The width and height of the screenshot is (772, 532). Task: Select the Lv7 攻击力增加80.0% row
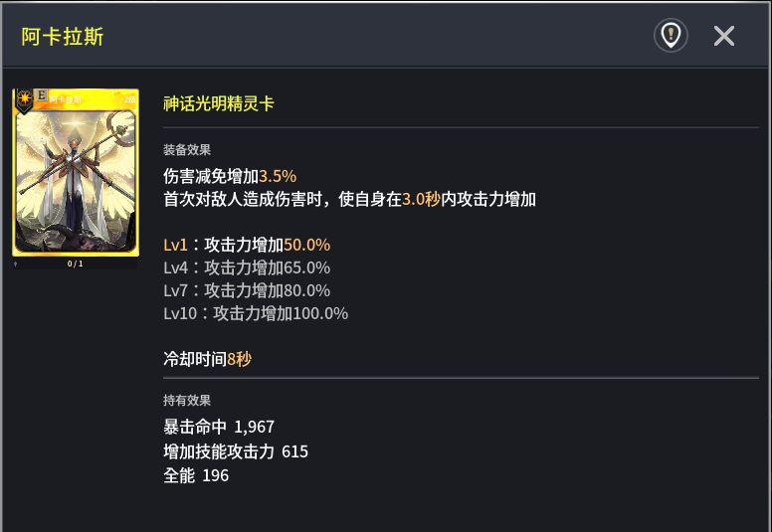pyautogui.click(x=247, y=290)
